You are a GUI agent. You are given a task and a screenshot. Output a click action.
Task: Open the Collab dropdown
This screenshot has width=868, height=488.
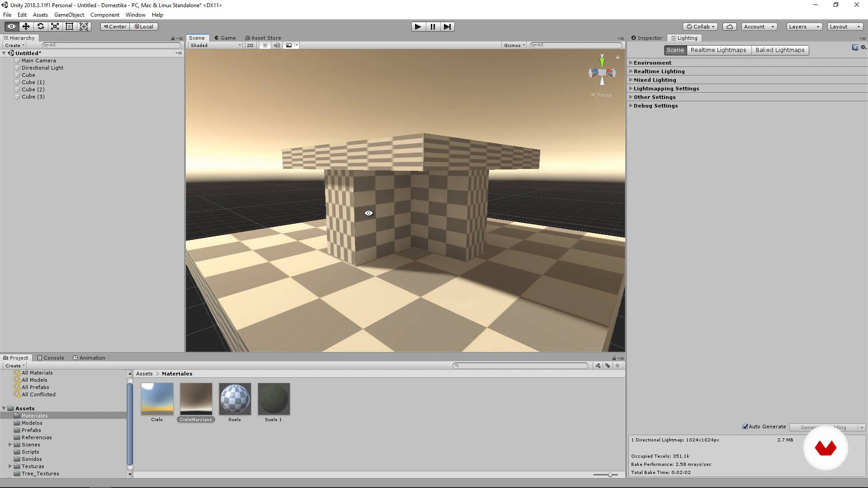[x=701, y=27]
